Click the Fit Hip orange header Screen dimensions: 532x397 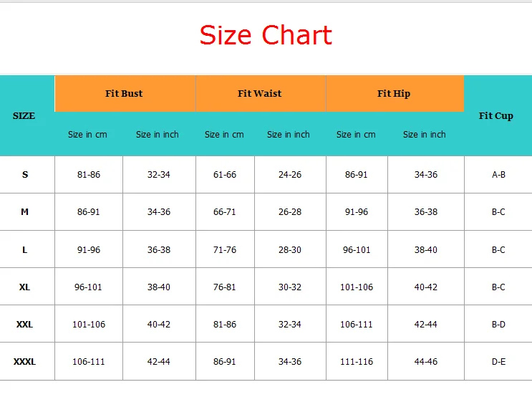(x=394, y=94)
